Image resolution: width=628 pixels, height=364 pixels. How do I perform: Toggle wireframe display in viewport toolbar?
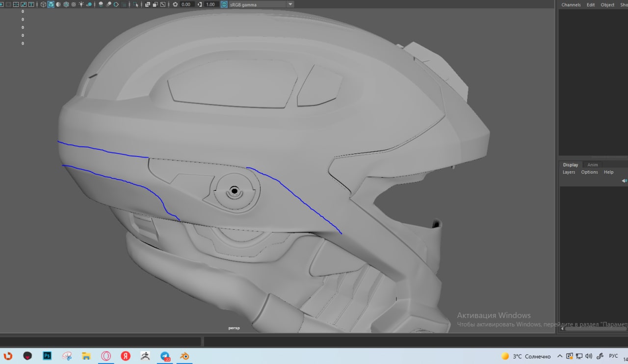coord(43,4)
